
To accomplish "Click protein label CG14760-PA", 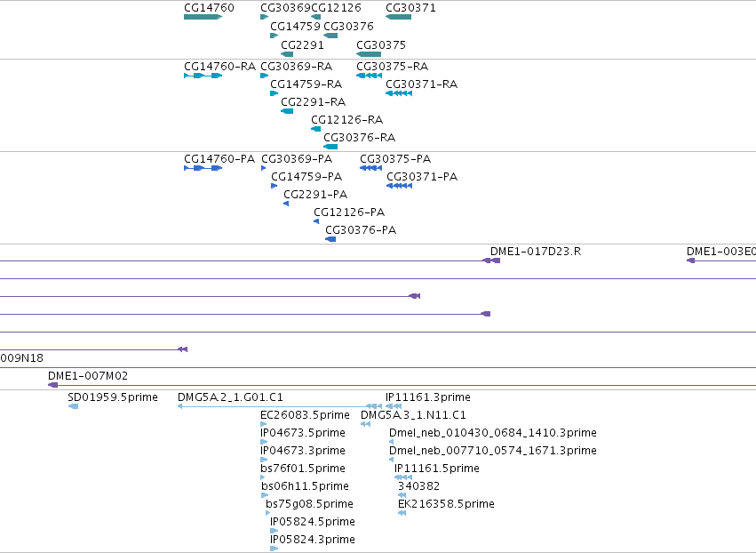I will pyautogui.click(x=219, y=159).
